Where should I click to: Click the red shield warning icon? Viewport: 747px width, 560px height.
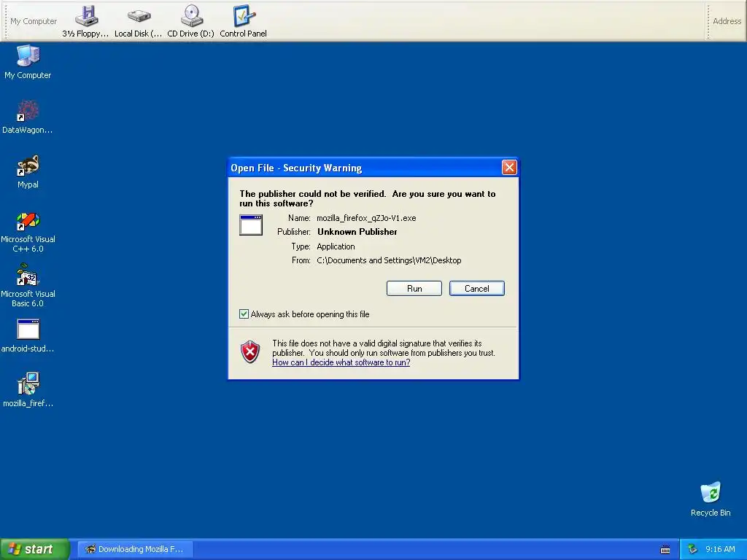click(250, 352)
